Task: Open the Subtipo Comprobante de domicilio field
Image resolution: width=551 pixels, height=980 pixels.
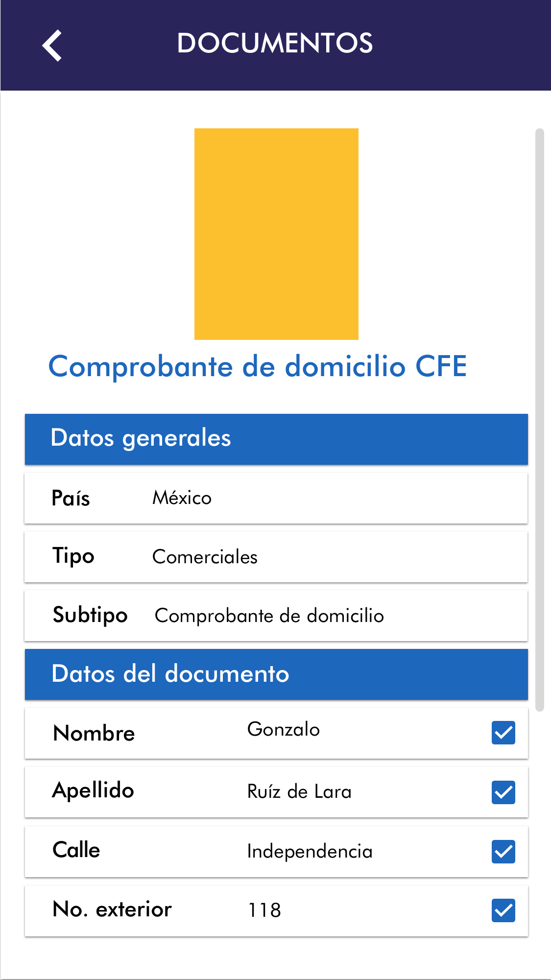Action: point(269,616)
